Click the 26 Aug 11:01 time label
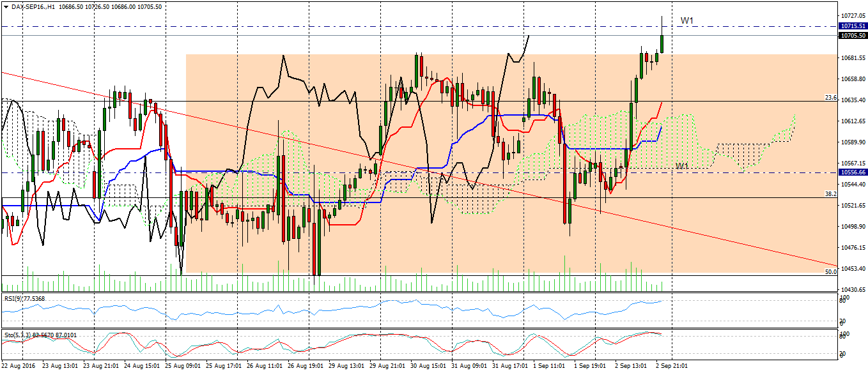Screen dimensions: 868x373 (x=264, y=366)
